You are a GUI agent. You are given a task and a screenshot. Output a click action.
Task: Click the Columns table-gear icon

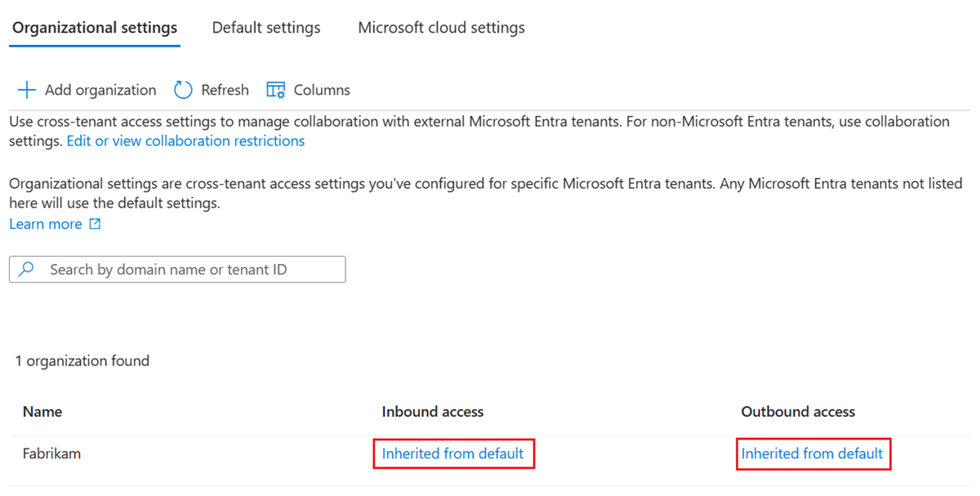276,90
